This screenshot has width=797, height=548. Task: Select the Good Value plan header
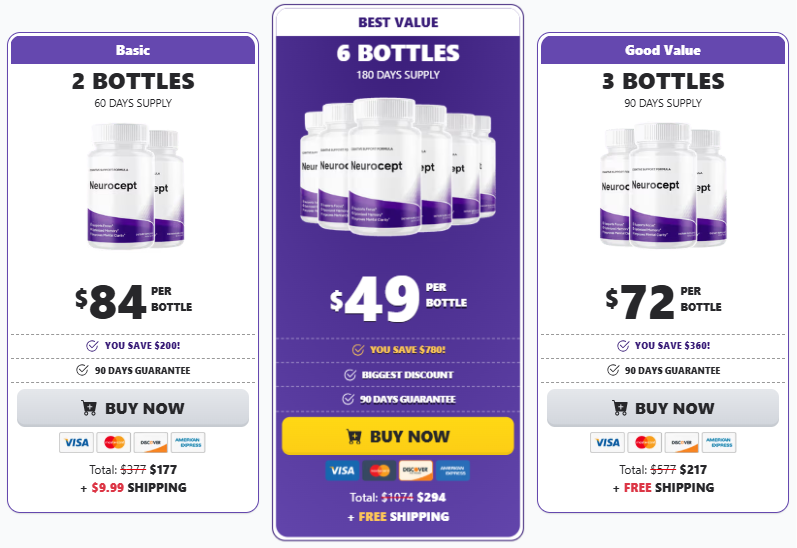pyautogui.click(x=663, y=50)
